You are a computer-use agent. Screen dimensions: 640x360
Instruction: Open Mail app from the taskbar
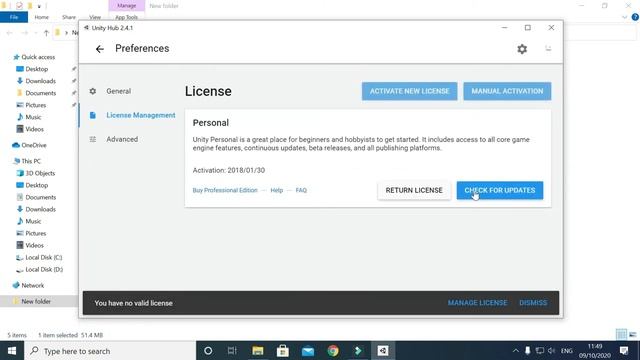click(x=308, y=351)
